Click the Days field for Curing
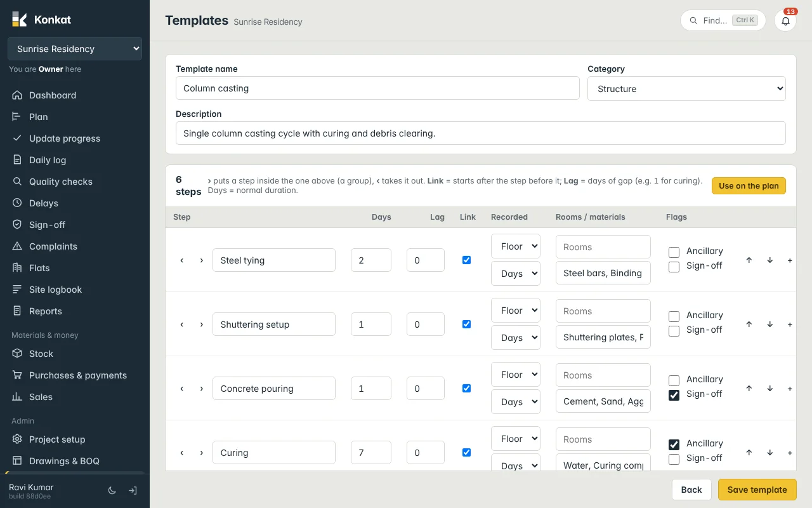This screenshot has width=812, height=508. pos(371,453)
